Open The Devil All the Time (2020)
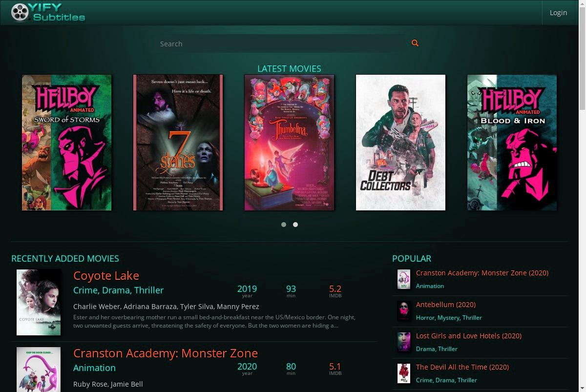 point(462,367)
